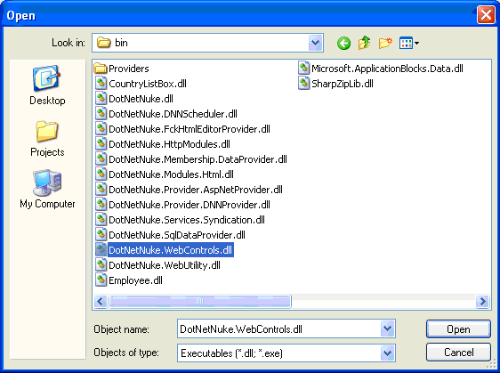This screenshot has height=373, width=500.
Task: Click the Cancel button
Action: tap(458, 352)
